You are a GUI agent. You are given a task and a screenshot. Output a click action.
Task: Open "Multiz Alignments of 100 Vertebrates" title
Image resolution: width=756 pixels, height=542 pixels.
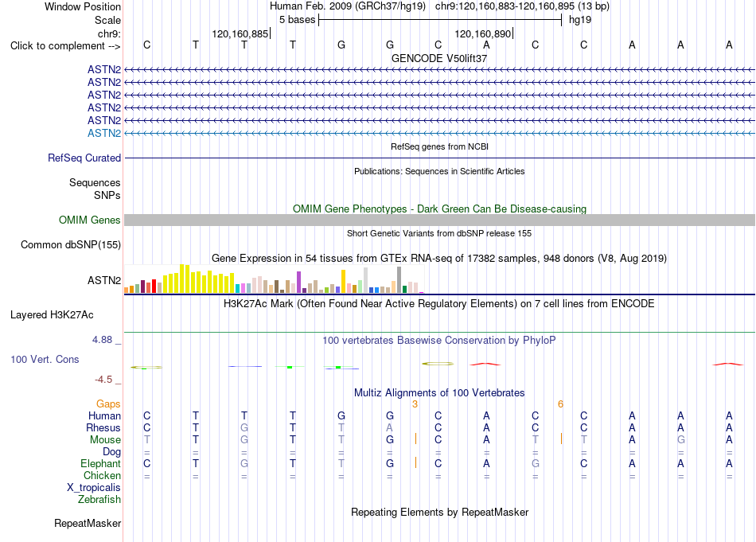tap(439, 393)
